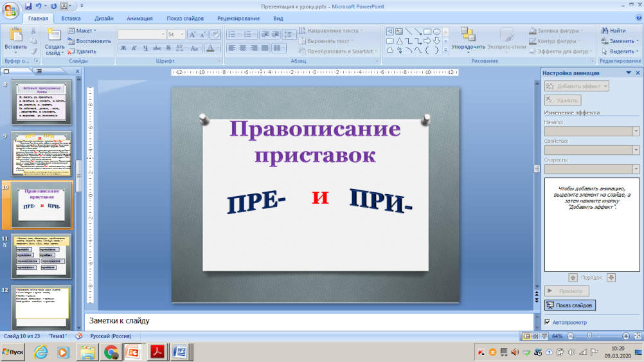Click Восстановить slide reset button

click(x=89, y=41)
